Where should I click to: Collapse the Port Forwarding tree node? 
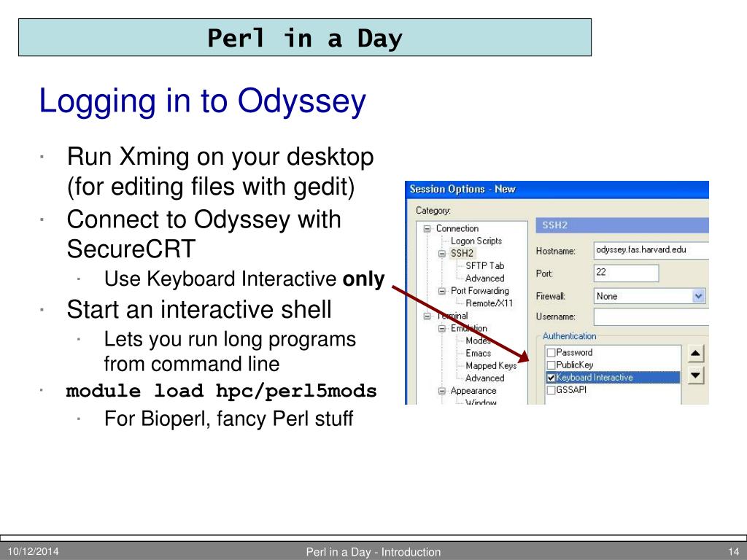[441, 291]
